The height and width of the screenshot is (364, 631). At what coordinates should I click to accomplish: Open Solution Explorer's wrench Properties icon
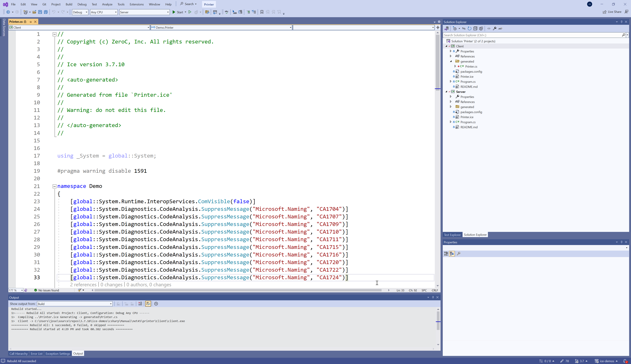click(x=494, y=28)
